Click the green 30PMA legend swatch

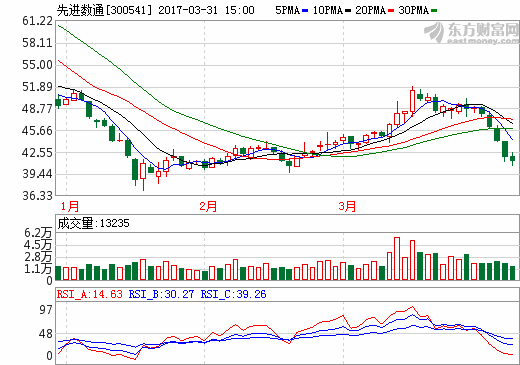pos(434,10)
